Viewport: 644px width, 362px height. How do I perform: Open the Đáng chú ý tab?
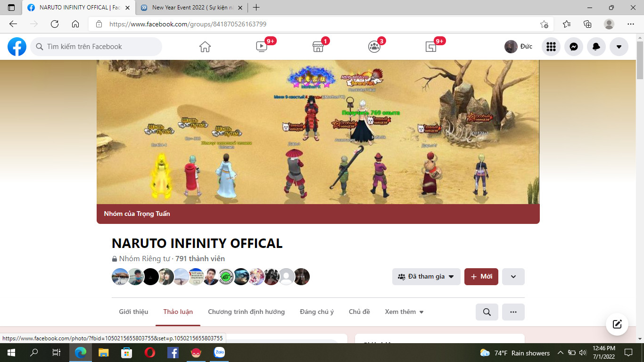tap(317, 312)
